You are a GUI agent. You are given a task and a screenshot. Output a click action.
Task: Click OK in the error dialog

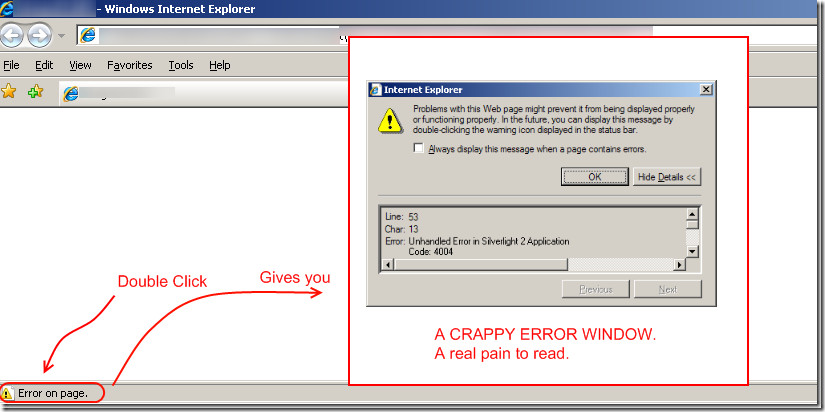coord(595,177)
